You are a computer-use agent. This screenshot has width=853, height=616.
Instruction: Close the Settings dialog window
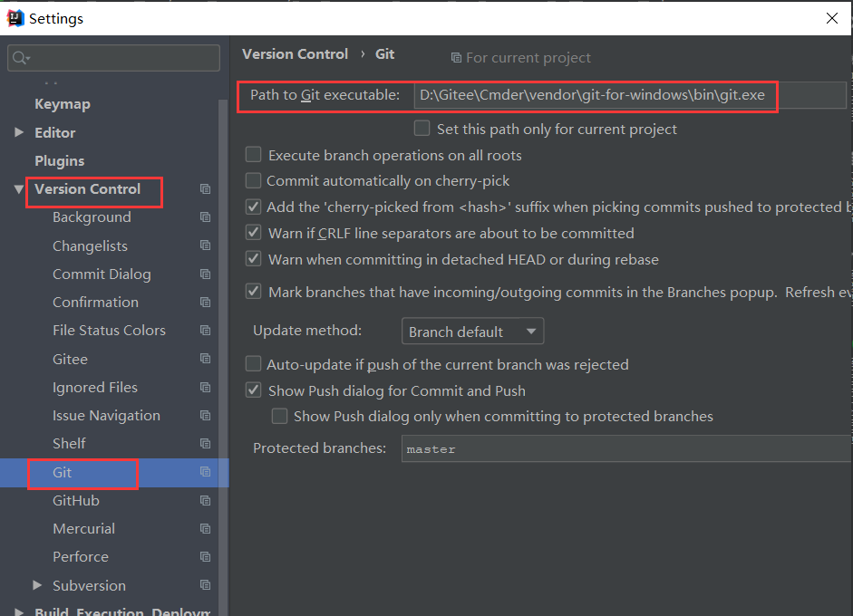831,18
